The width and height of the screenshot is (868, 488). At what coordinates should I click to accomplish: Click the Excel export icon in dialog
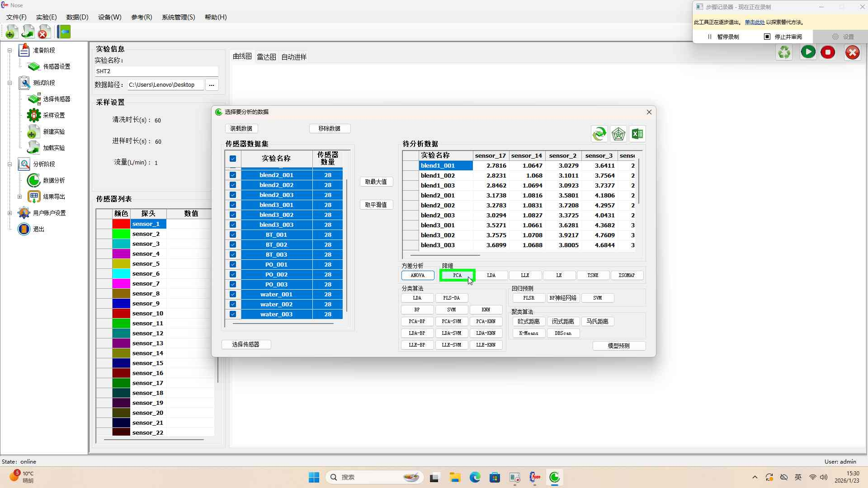point(637,134)
